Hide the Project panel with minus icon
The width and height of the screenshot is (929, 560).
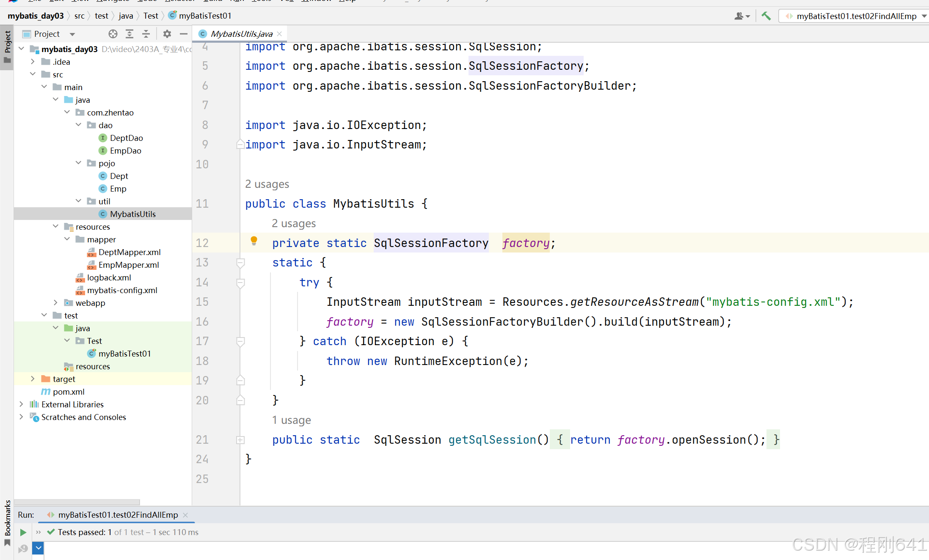click(184, 34)
